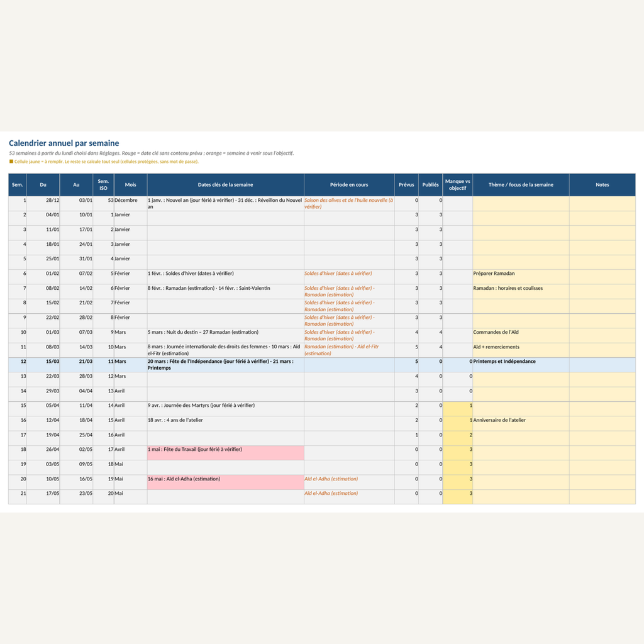Viewport: 644px width, 644px height.
Task: Select 'Thème / focus de la semaine' header
Action: (x=521, y=185)
